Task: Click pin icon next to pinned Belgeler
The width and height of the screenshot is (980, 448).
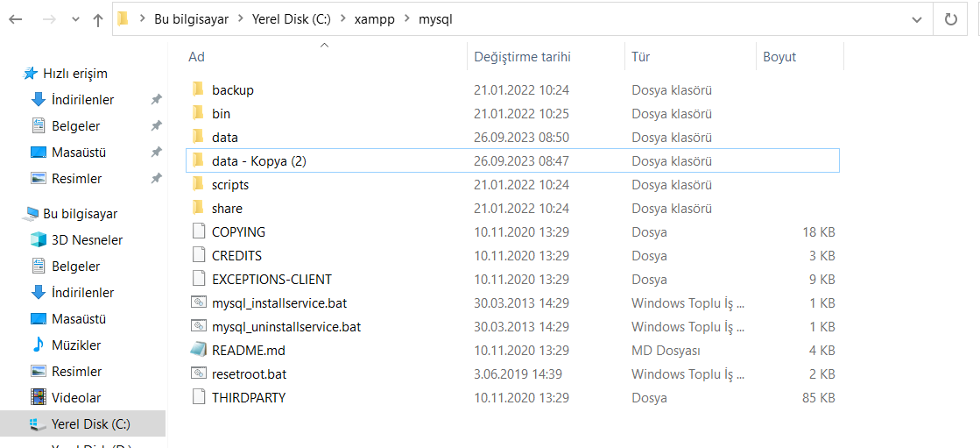Action: [156, 125]
